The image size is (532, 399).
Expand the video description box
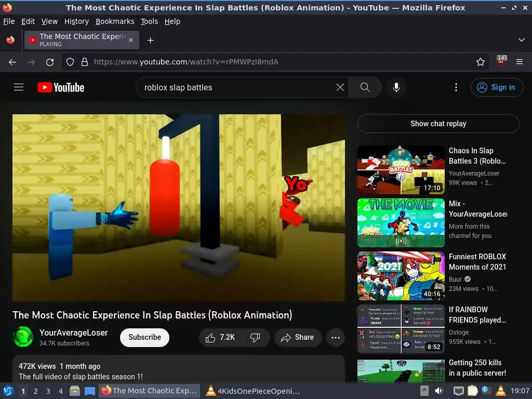coord(179,369)
